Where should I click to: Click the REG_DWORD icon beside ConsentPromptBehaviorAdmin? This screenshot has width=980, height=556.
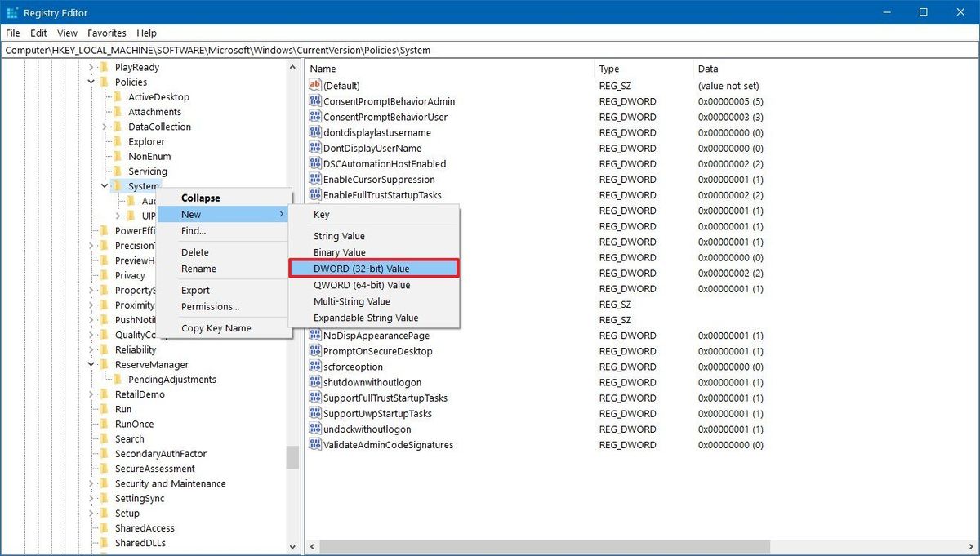314,101
